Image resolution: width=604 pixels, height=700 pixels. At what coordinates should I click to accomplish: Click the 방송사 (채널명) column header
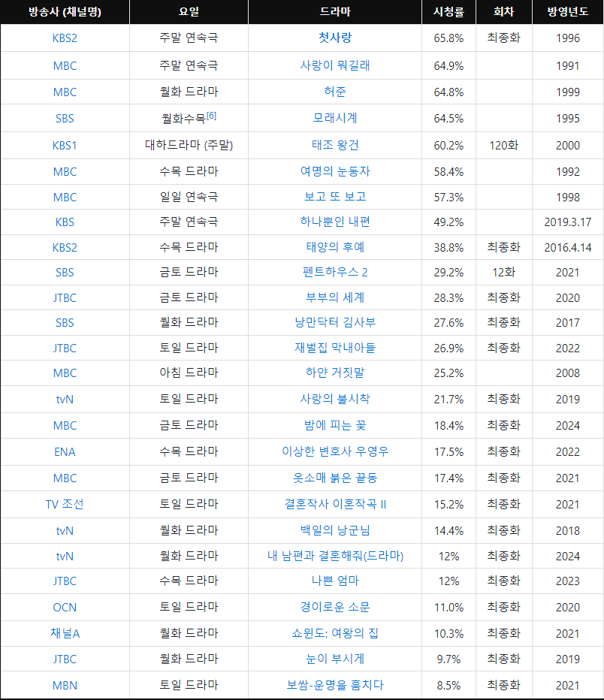65,12
